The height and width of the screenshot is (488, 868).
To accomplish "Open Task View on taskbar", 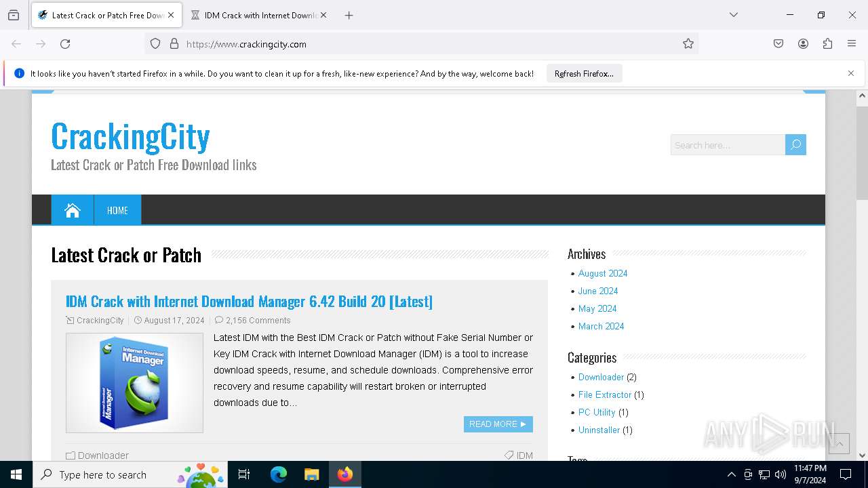I will point(244,474).
